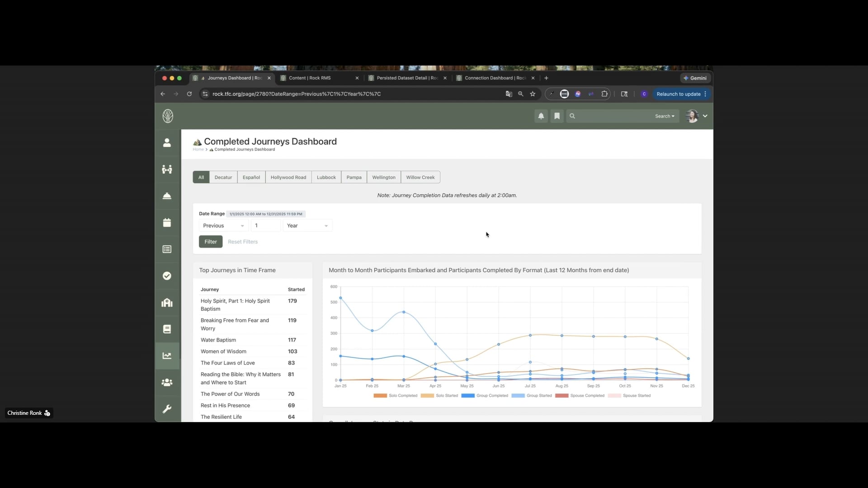Click the calendar icon in the left sidebar
This screenshot has height=488, width=868.
(x=167, y=223)
